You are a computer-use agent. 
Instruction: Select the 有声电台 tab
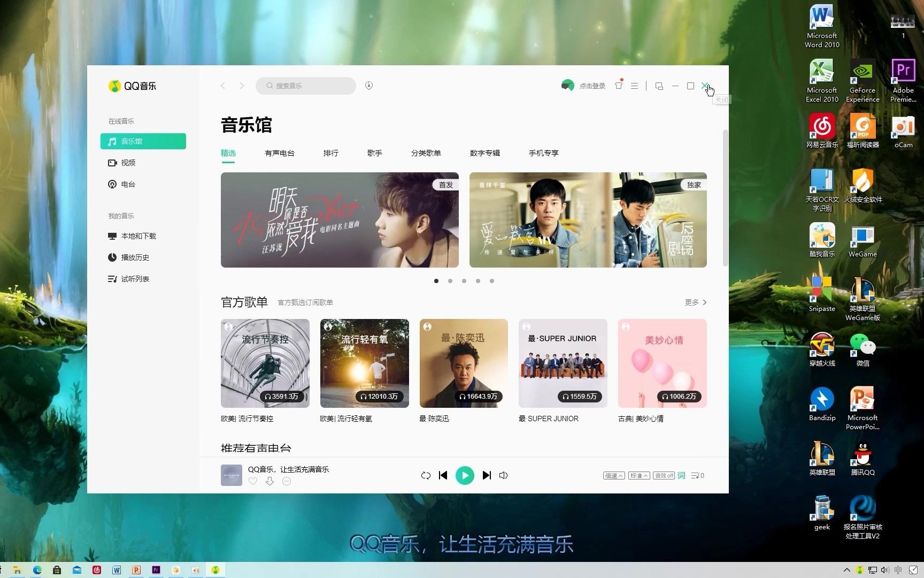[x=280, y=153]
